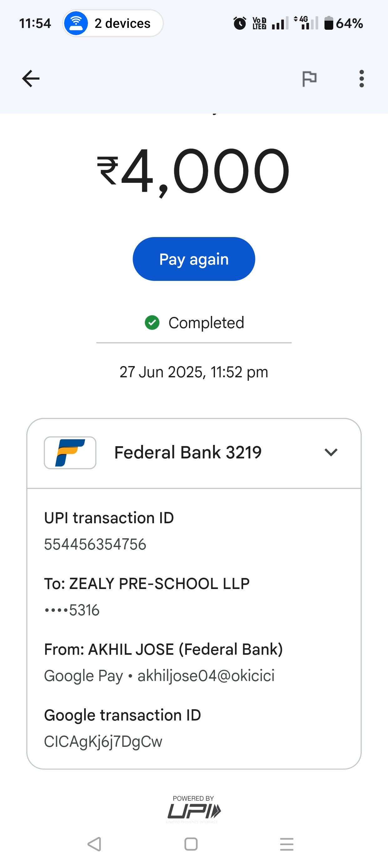Tap the Federal Bank logo icon
Screen dimensions: 388x868
(70, 452)
